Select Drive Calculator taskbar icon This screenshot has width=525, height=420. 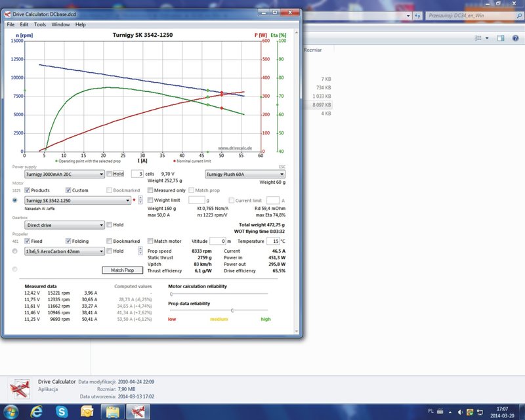[137, 411]
